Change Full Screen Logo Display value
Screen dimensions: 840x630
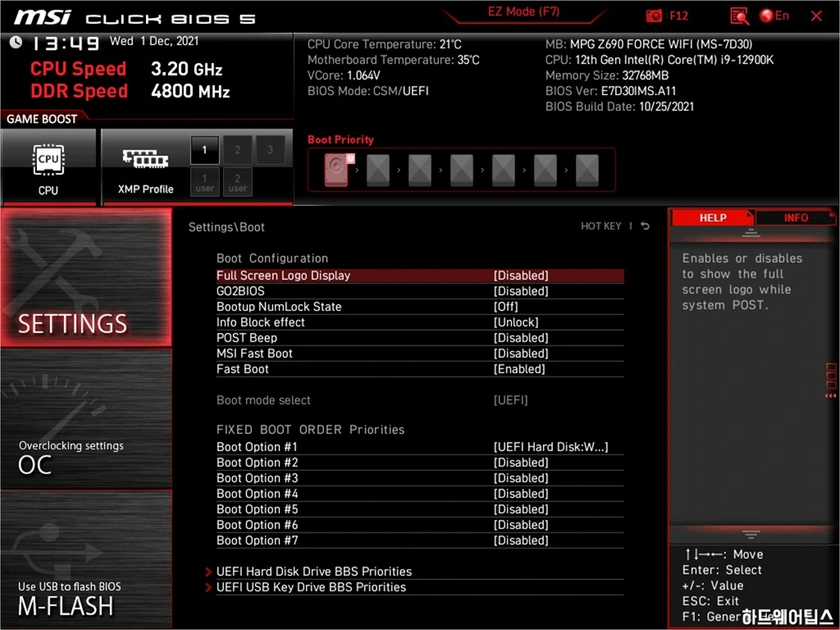(521, 276)
